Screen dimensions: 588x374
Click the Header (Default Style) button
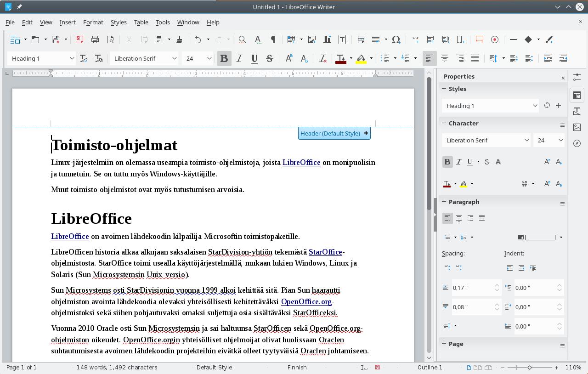[x=330, y=133]
